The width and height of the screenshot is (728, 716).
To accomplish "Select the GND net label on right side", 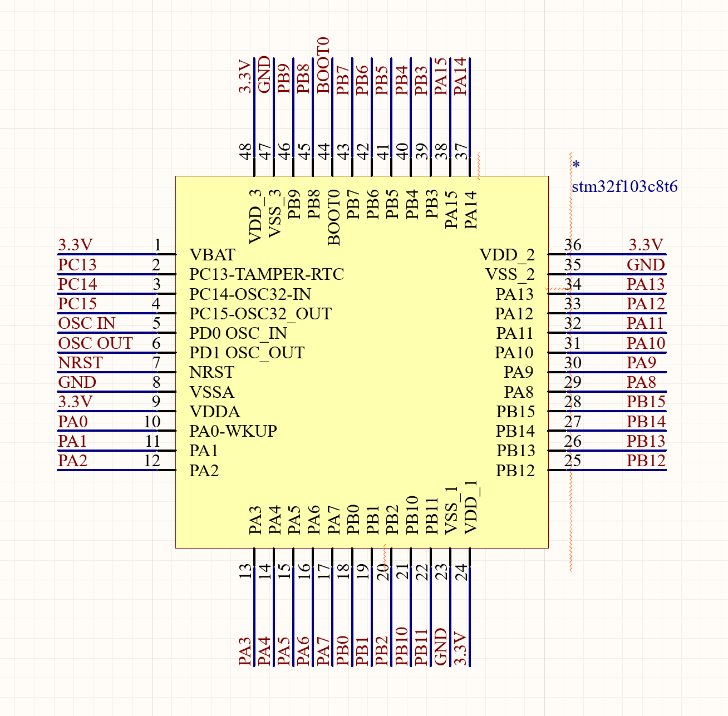I will (x=647, y=265).
